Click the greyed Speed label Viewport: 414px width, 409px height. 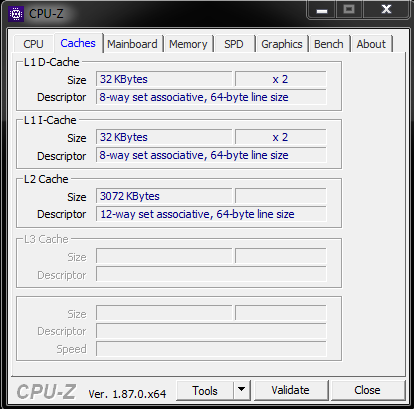tap(71, 349)
